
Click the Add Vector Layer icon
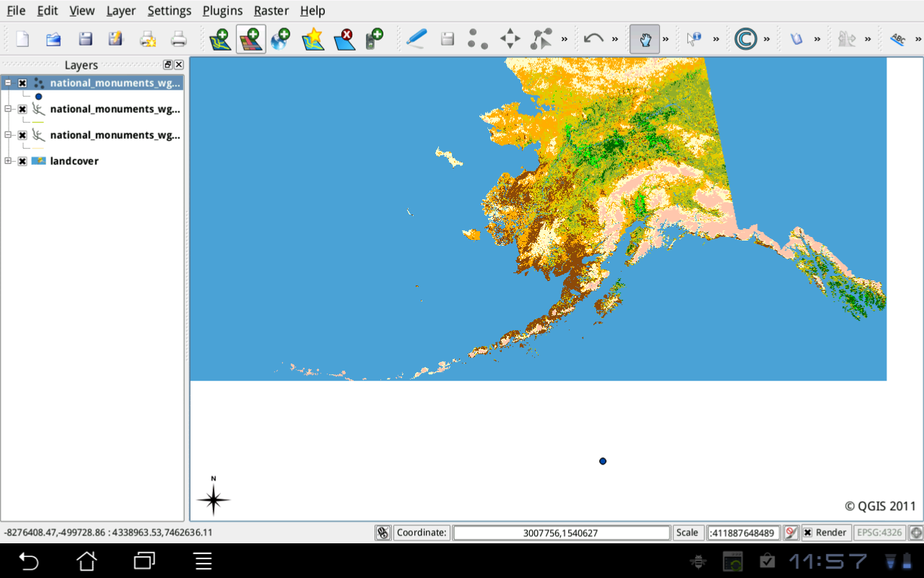[220, 39]
